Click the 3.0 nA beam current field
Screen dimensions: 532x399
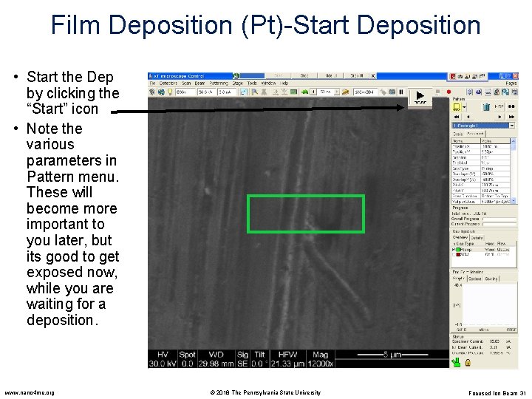[227, 92]
